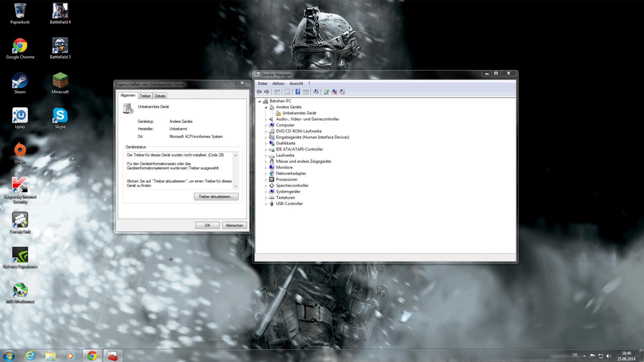Viewport: 644px width, 362px height.
Task: Click inside the Gerätestatus Code 28 text
Action: [x=175, y=155]
